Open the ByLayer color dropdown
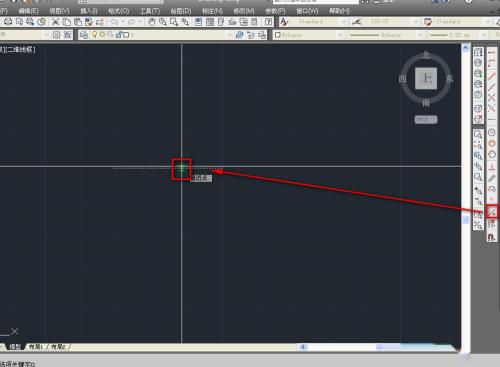This screenshot has height=367, width=500. click(309, 35)
